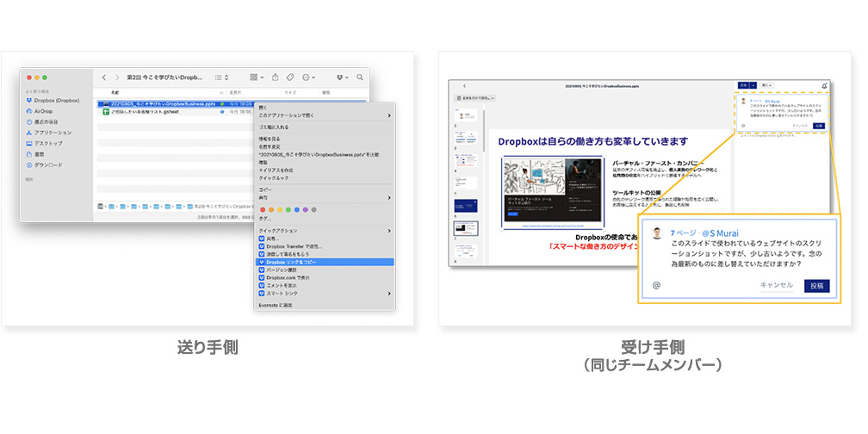This screenshot has width=868, height=434.
Task: Click the Finder tag toolbar icon
Action: point(291,77)
